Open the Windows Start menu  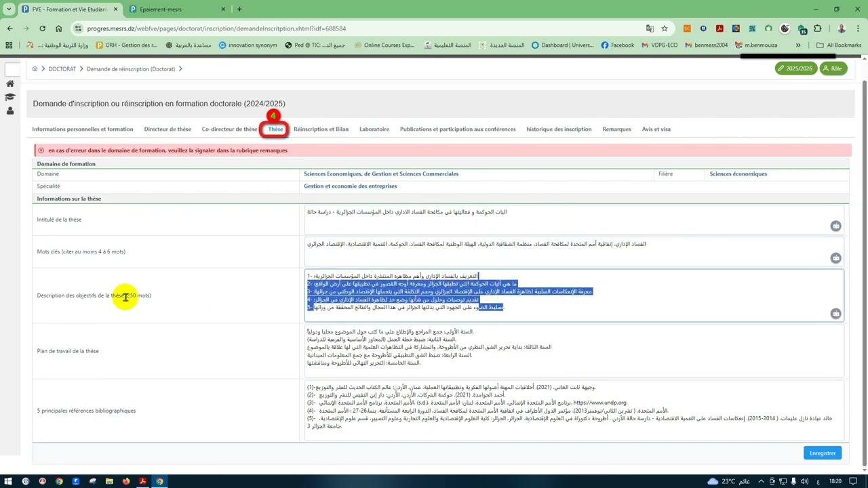8,481
